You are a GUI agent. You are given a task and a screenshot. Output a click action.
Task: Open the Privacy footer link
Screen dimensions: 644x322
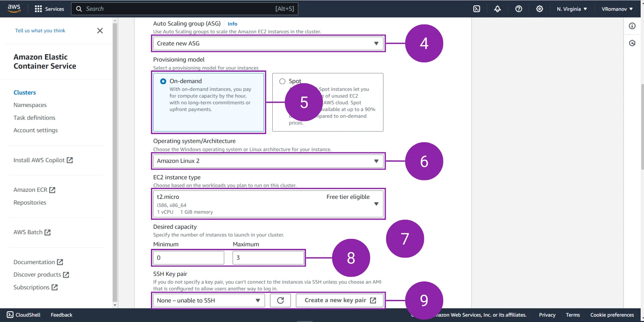(x=547, y=315)
